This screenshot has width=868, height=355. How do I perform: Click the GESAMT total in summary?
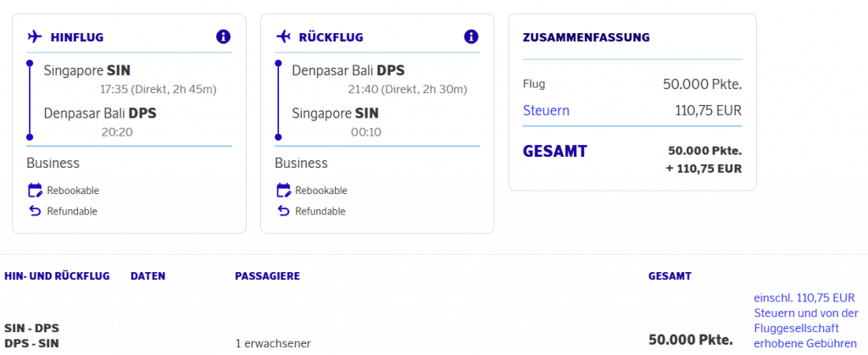pyautogui.click(x=554, y=152)
